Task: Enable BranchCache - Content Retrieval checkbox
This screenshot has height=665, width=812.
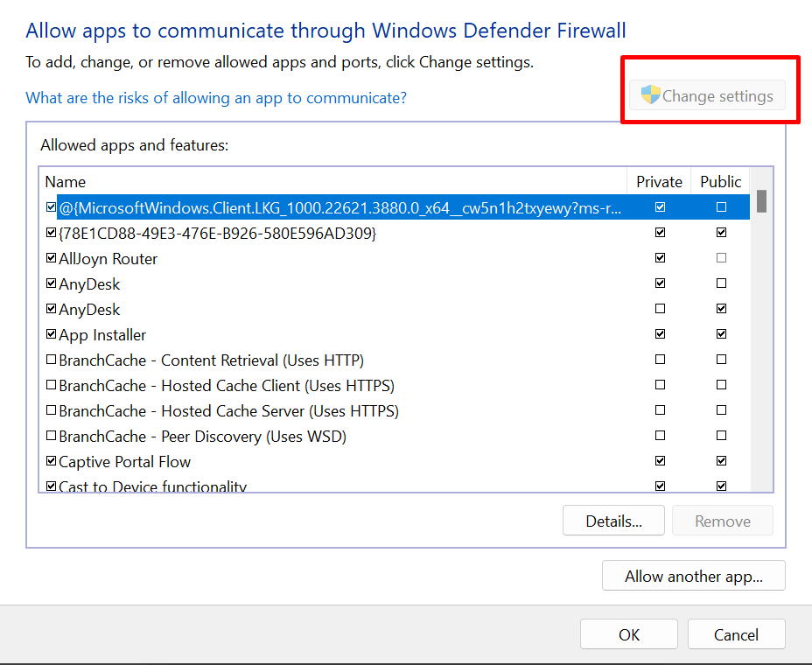Action: [51, 360]
